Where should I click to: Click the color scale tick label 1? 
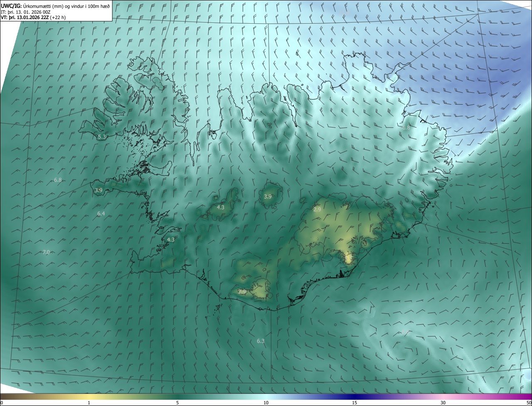pos(89,403)
